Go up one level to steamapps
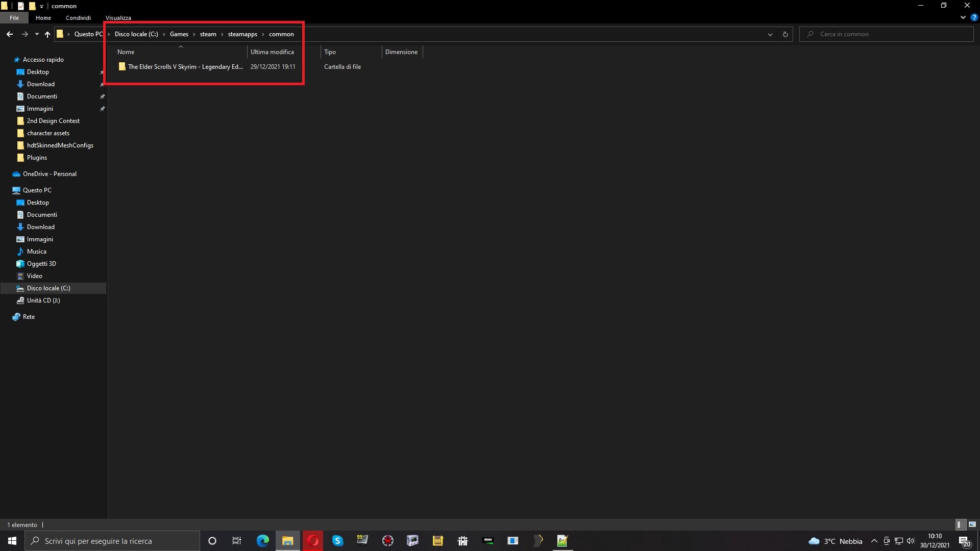Screen dimensions: 980x551 coord(47,34)
